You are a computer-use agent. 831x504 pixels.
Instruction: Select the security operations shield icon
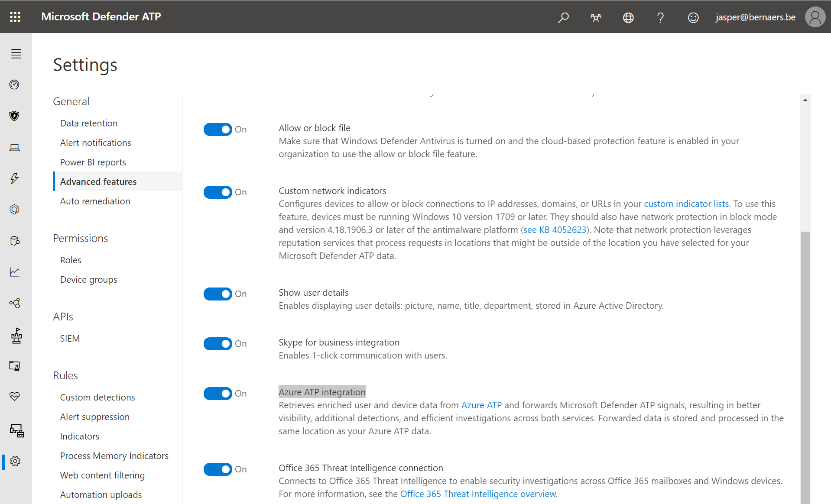coord(14,116)
